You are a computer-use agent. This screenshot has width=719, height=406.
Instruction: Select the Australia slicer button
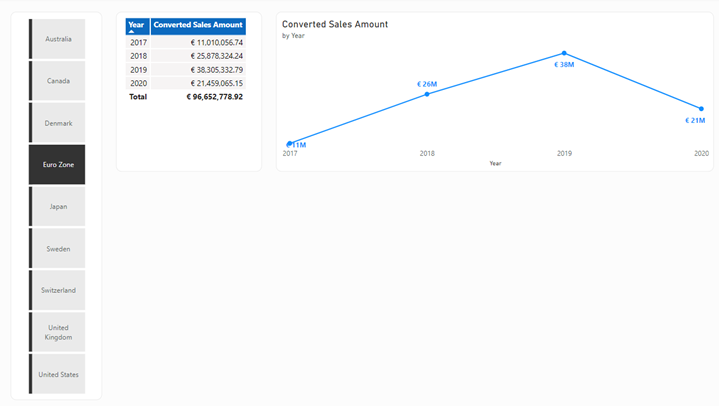[x=57, y=39]
